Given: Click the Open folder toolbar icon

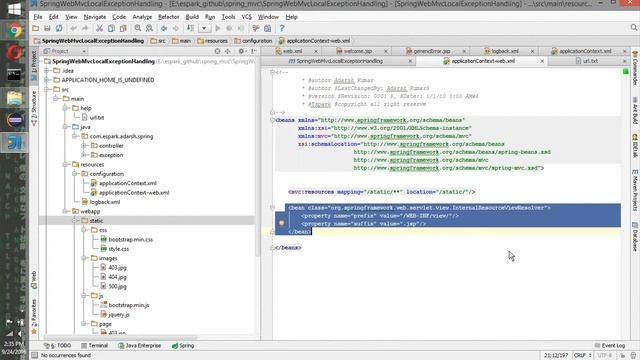Looking at the screenshot, I should coord(36,28).
